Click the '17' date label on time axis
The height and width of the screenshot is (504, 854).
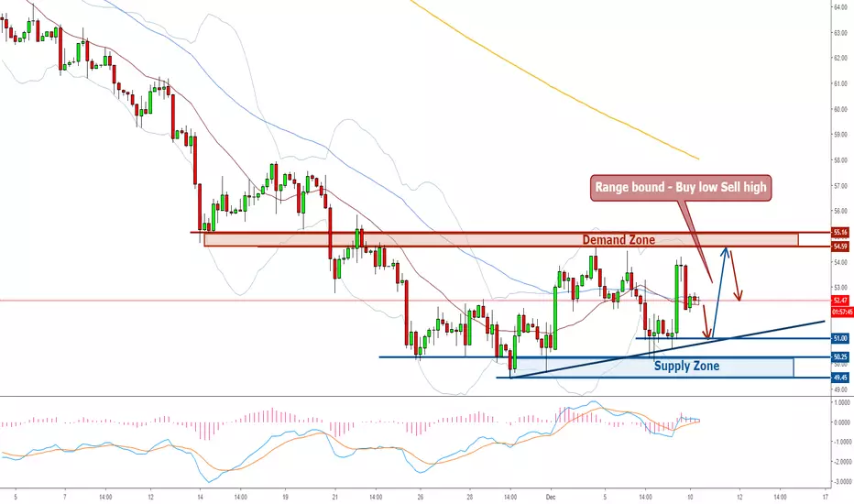tap(826, 497)
